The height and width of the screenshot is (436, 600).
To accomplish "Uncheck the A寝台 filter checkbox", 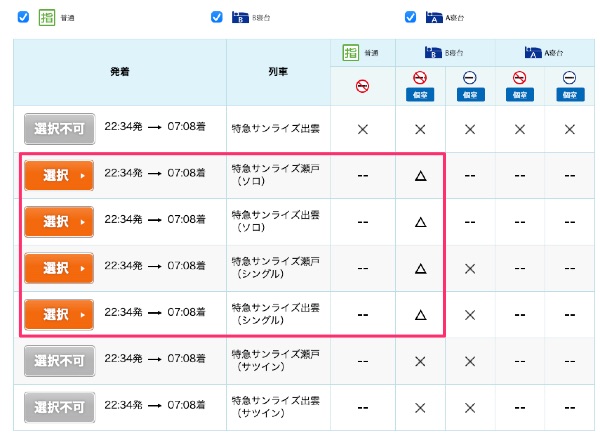I will click(410, 16).
